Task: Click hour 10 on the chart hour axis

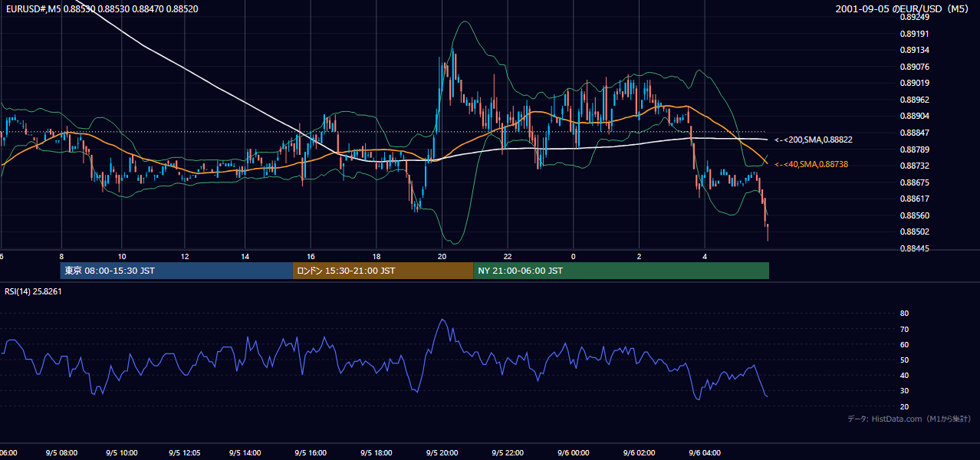Action: (122, 256)
